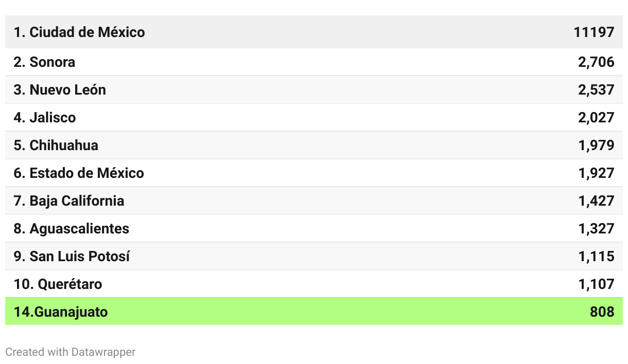The height and width of the screenshot is (364, 628).
Task: Click the San Luis Potosí entry
Action: point(72,257)
